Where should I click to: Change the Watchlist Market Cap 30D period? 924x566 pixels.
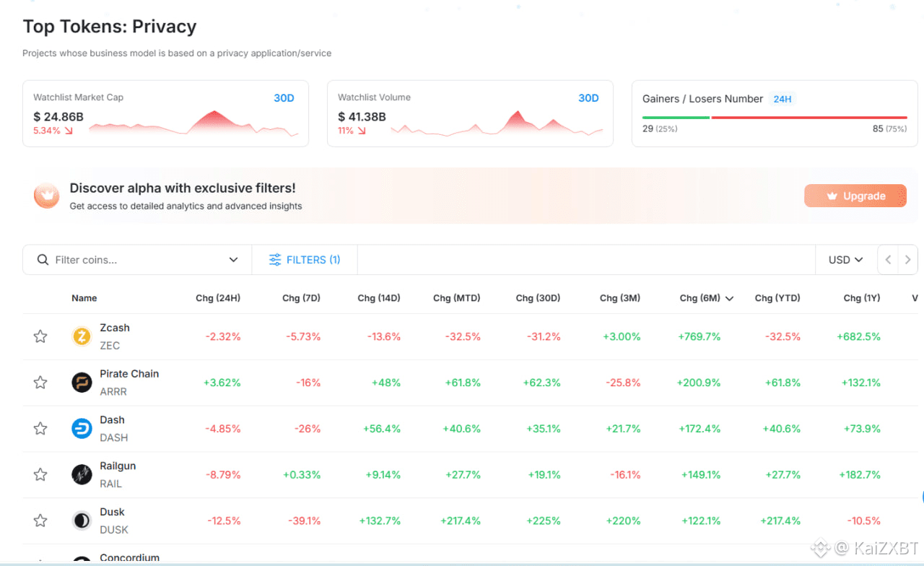(284, 98)
